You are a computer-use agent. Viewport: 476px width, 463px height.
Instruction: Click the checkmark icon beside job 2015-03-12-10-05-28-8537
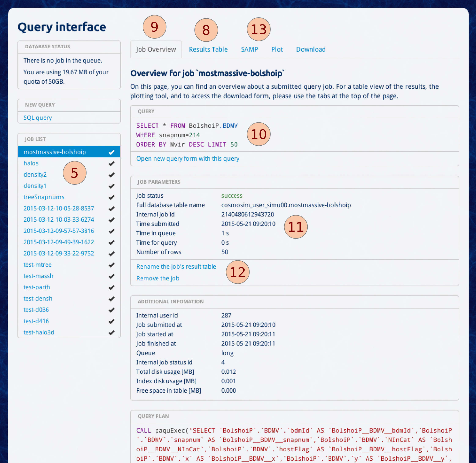click(x=112, y=209)
